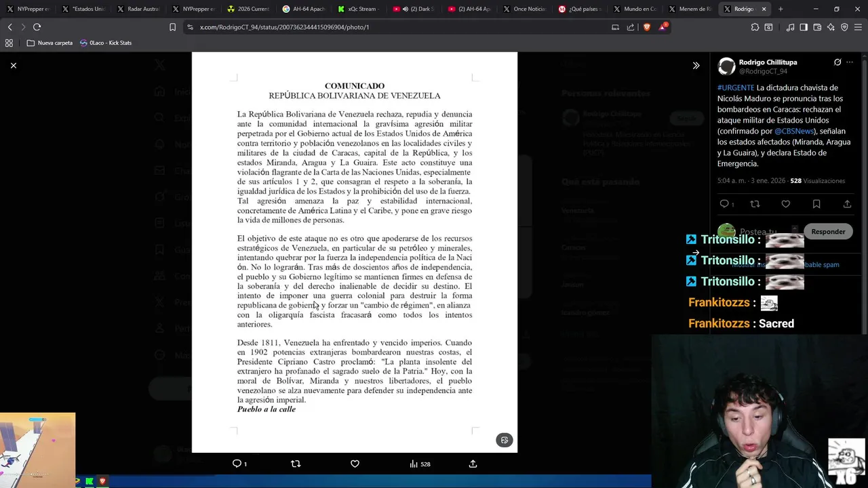Like the tweet in the side panel

click(785, 204)
